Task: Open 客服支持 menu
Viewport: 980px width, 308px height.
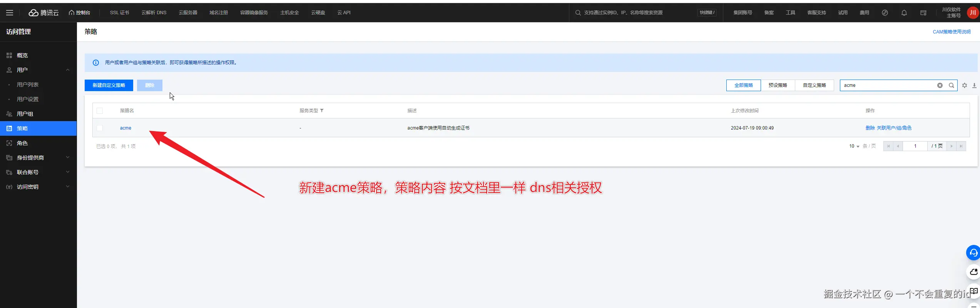Action: click(816, 13)
